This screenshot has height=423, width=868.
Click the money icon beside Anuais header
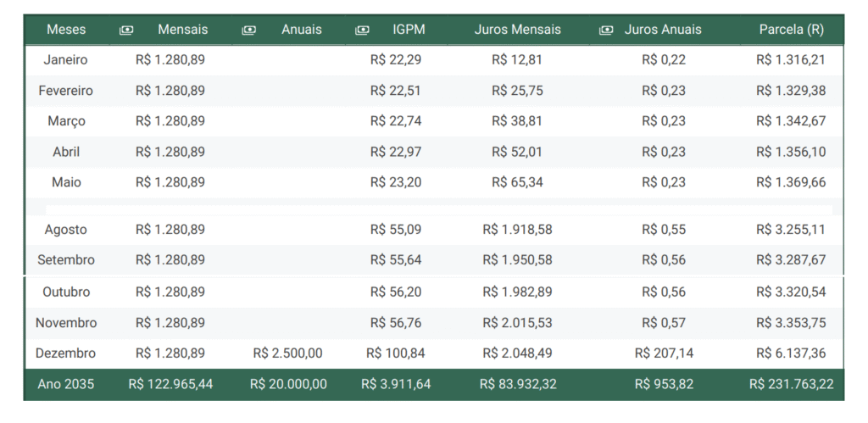249,30
